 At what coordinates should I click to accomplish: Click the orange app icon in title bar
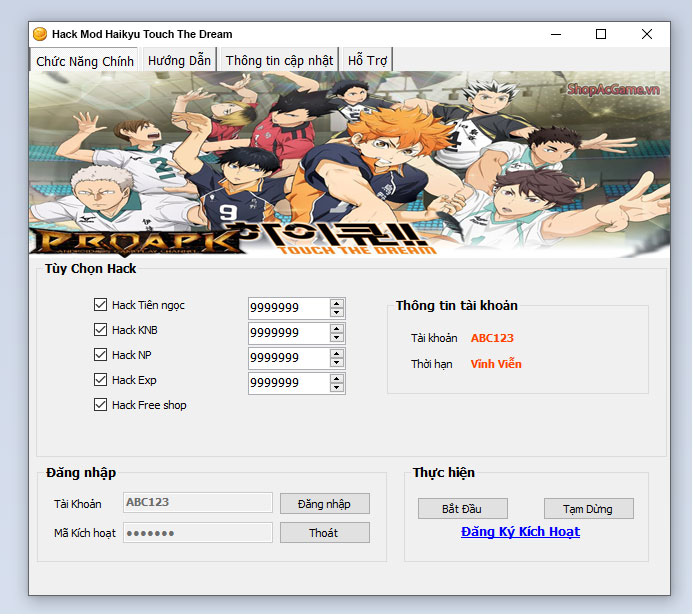40,34
